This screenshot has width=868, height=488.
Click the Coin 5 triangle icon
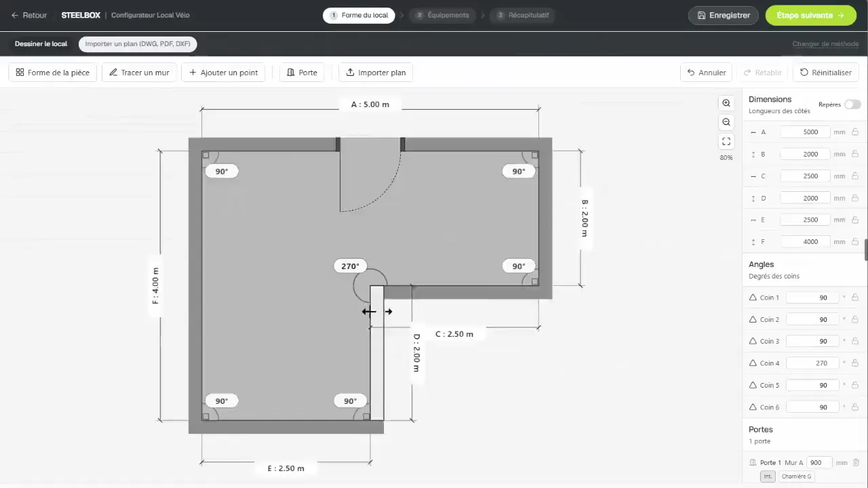click(x=752, y=385)
